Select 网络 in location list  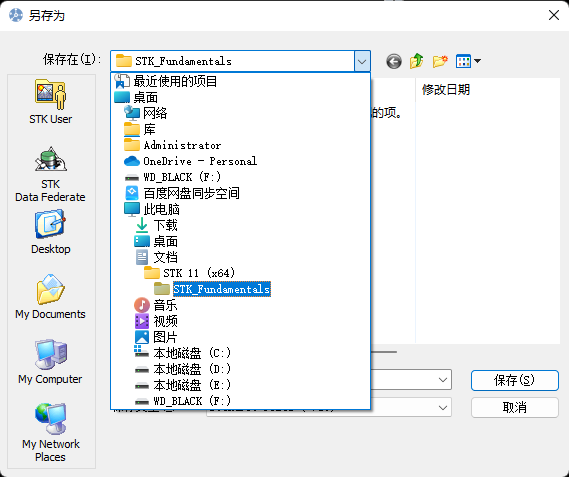pyautogui.click(x=146, y=113)
